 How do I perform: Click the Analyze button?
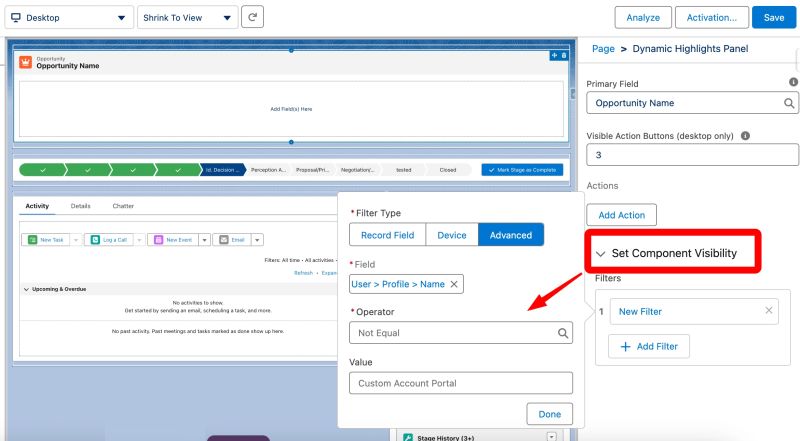click(643, 17)
